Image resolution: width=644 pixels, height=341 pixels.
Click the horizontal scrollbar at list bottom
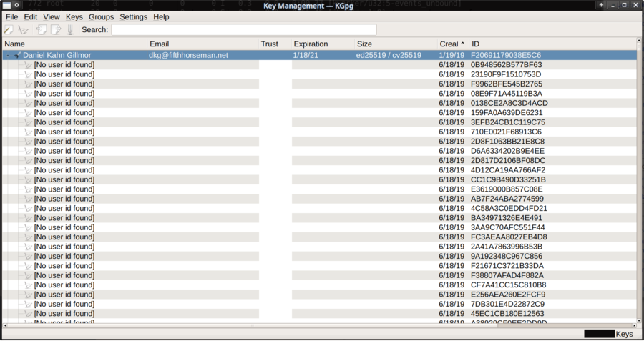point(320,325)
